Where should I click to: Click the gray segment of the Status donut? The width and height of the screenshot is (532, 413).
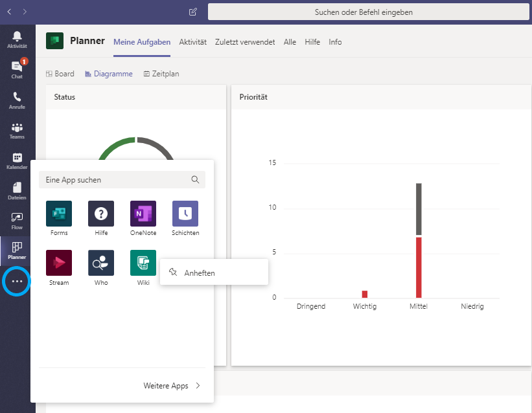pyautogui.click(x=157, y=146)
